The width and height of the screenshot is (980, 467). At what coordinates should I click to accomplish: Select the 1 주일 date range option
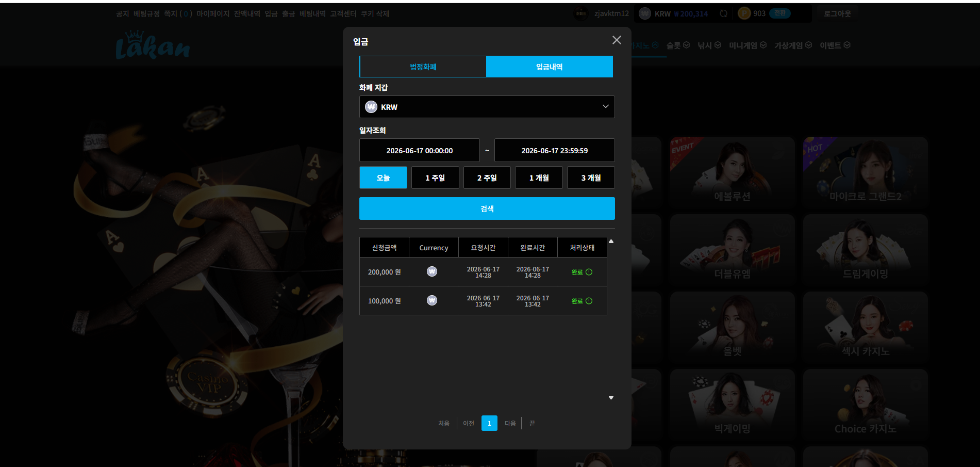pos(435,178)
